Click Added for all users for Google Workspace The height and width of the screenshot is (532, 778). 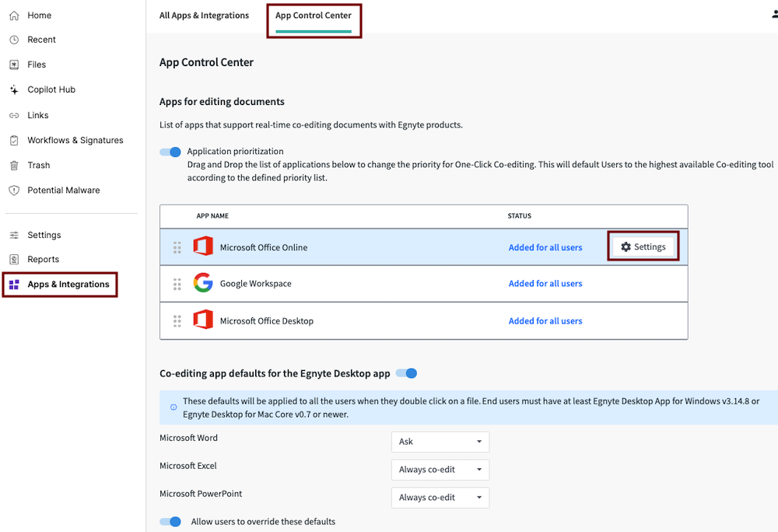click(545, 284)
